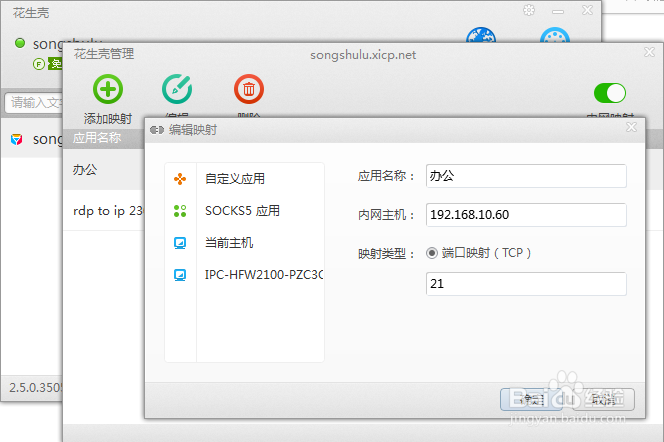The height and width of the screenshot is (442, 664).
Task: Select the 办公 row in mapping list
Action: coord(104,170)
